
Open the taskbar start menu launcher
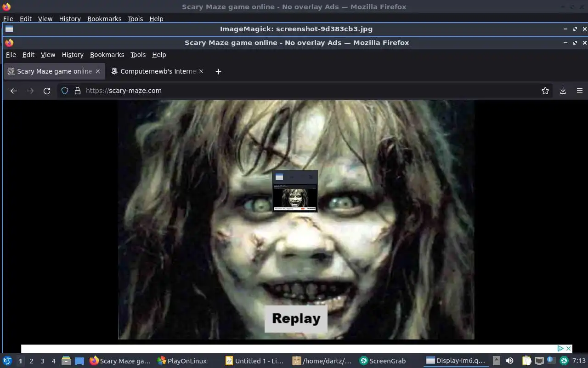(7, 361)
